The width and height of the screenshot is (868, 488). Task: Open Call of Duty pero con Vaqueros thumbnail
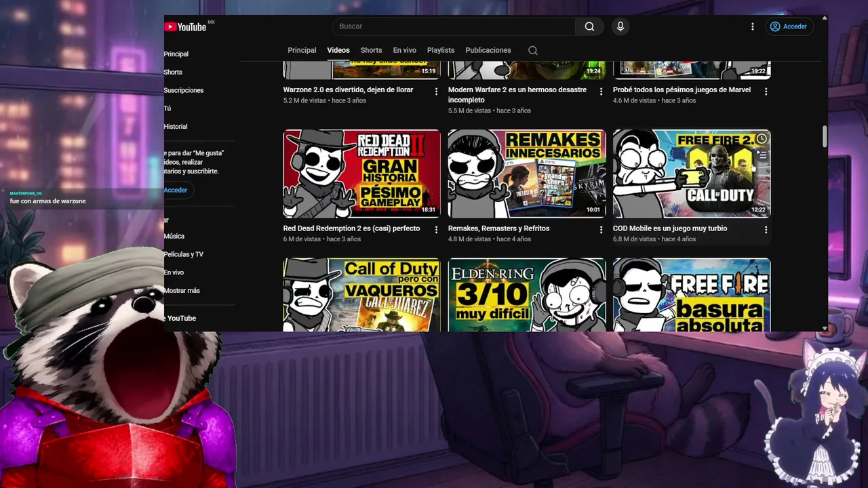(361, 295)
